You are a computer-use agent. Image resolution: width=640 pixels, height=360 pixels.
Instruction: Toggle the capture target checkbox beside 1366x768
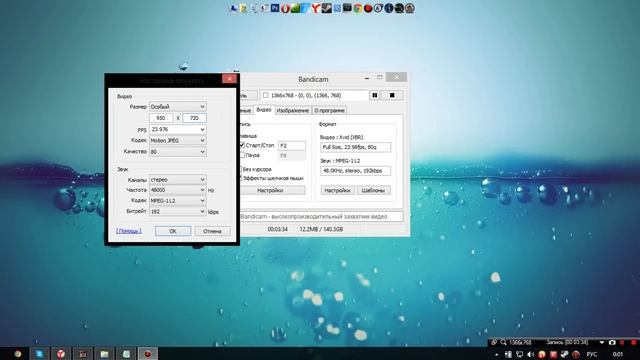[x=266, y=95]
